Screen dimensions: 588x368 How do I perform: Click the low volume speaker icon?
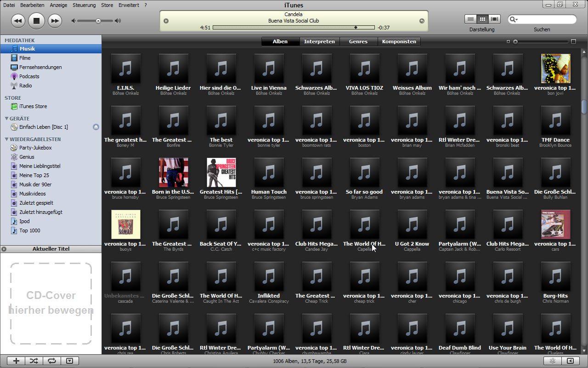(x=73, y=21)
